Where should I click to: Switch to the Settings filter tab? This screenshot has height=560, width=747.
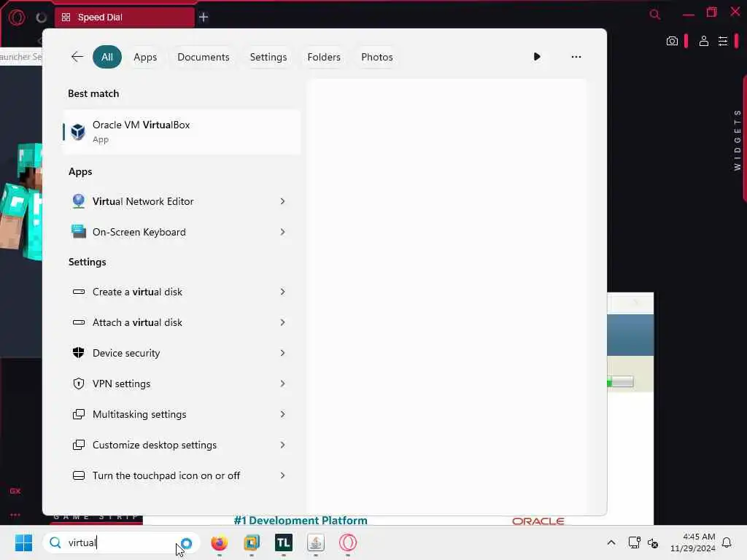tap(268, 57)
